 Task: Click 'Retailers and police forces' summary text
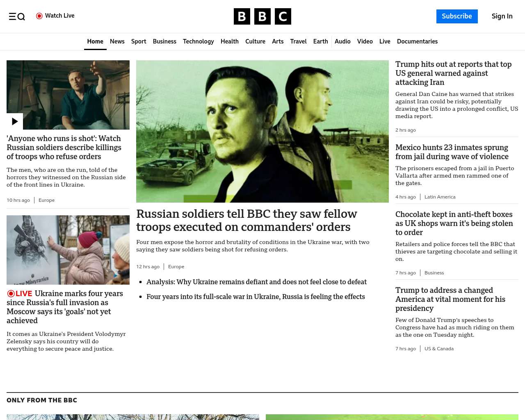456,251
